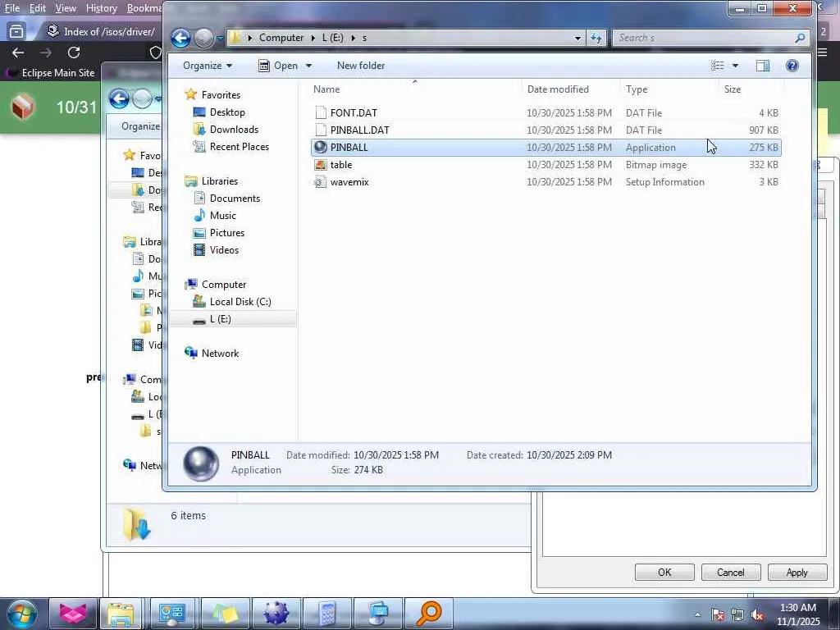Image resolution: width=840 pixels, height=630 pixels.
Task: Expand the address bar history dropdown
Action: point(577,38)
